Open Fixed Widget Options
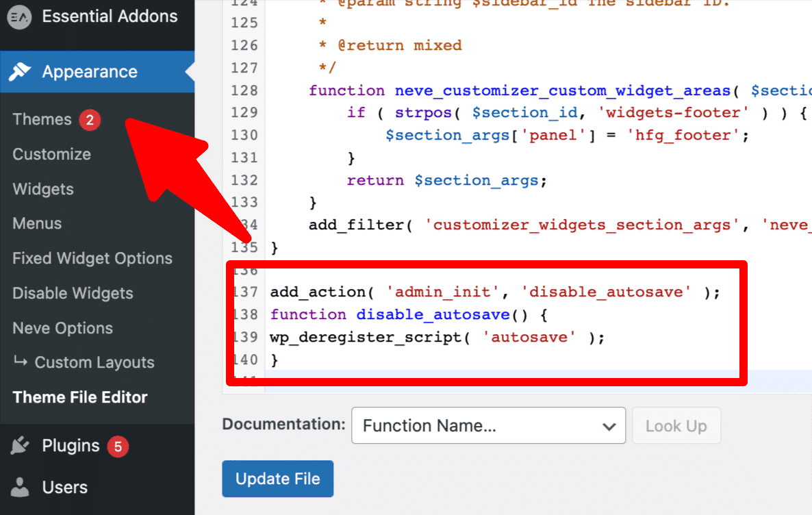 coord(92,258)
